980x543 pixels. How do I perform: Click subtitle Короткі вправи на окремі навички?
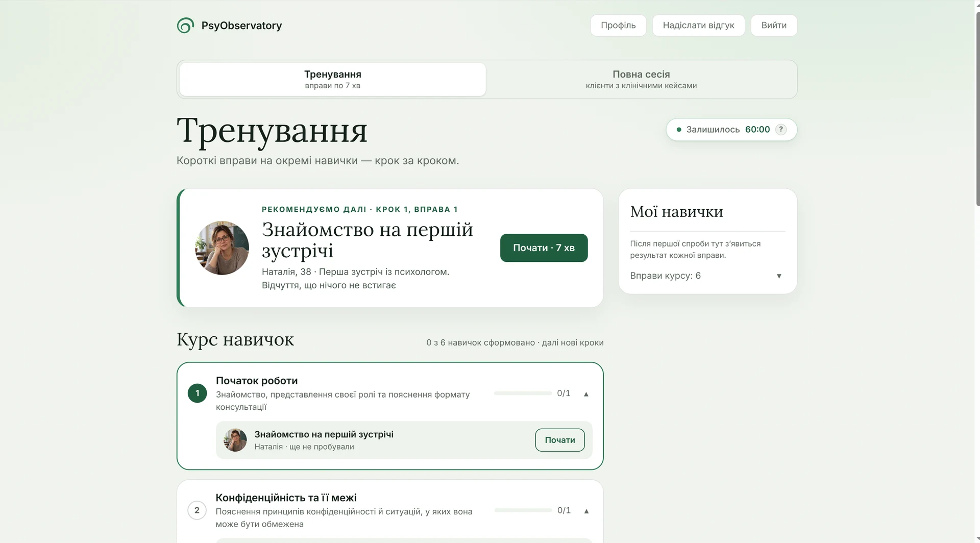coord(317,161)
